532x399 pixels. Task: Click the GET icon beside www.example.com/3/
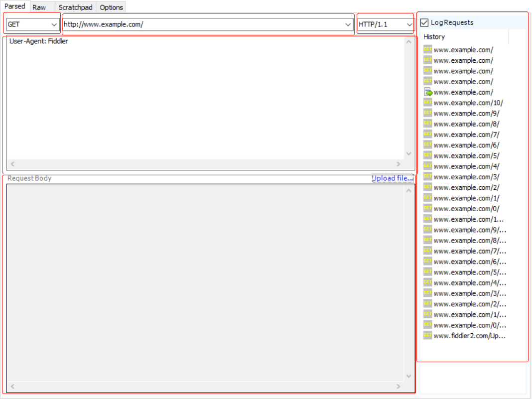427,177
